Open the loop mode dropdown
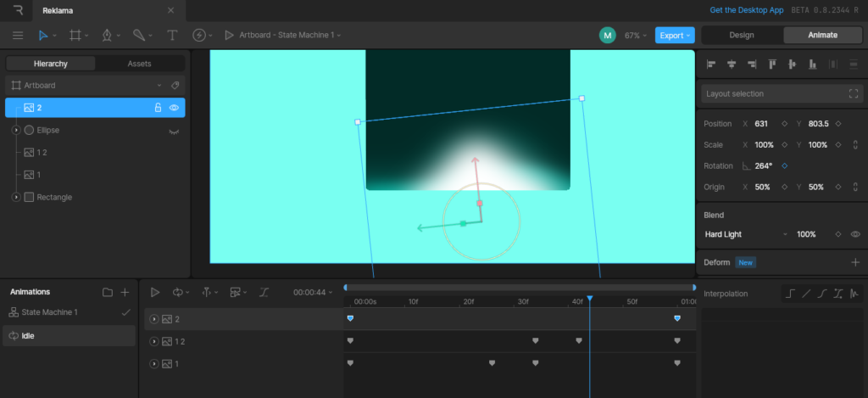Image resolution: width=868 pixels, height=398 pixels. point(181,292)
